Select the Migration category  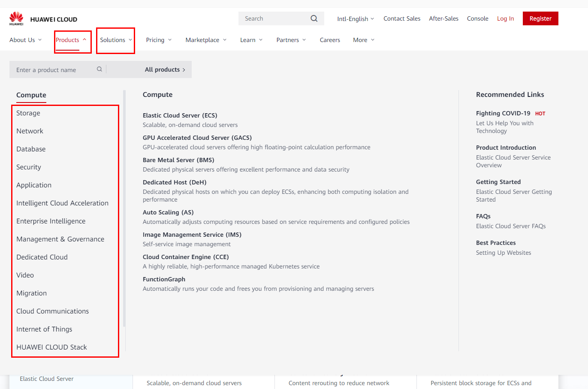coord(31,293)
